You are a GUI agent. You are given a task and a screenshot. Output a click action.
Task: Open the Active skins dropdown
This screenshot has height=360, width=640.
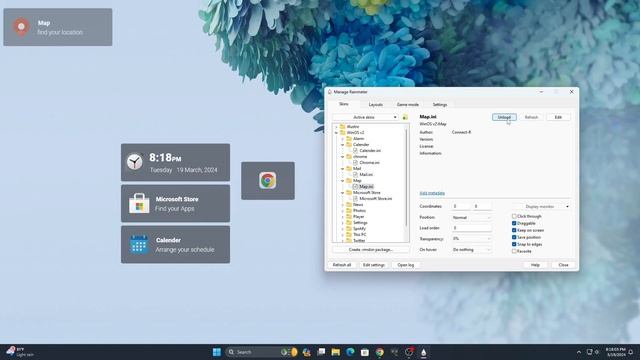(366, 117)
